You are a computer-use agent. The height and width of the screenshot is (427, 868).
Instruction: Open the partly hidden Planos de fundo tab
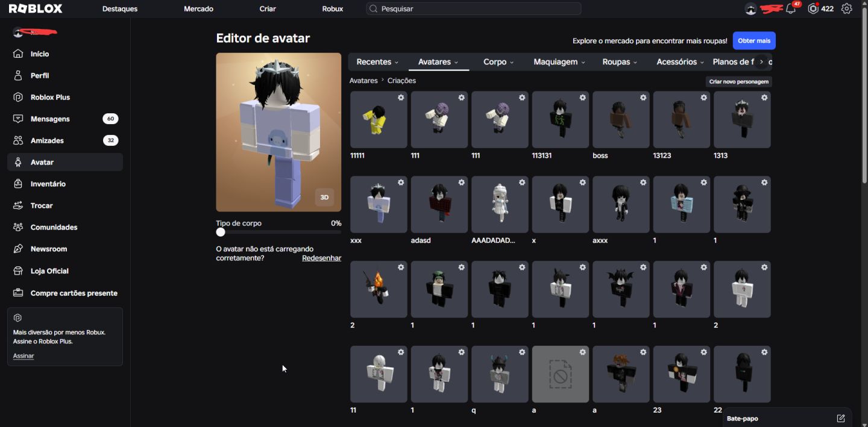[x=732, y=62]
